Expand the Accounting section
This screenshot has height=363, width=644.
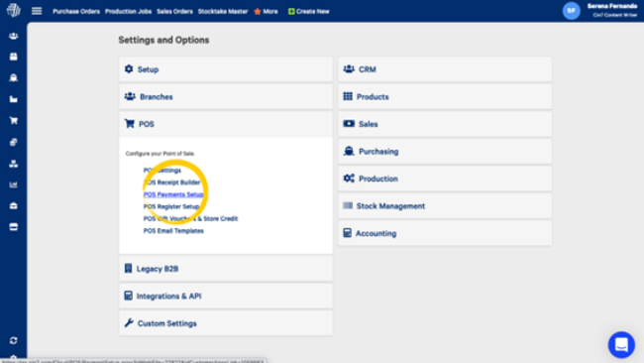tap(445, 233)
